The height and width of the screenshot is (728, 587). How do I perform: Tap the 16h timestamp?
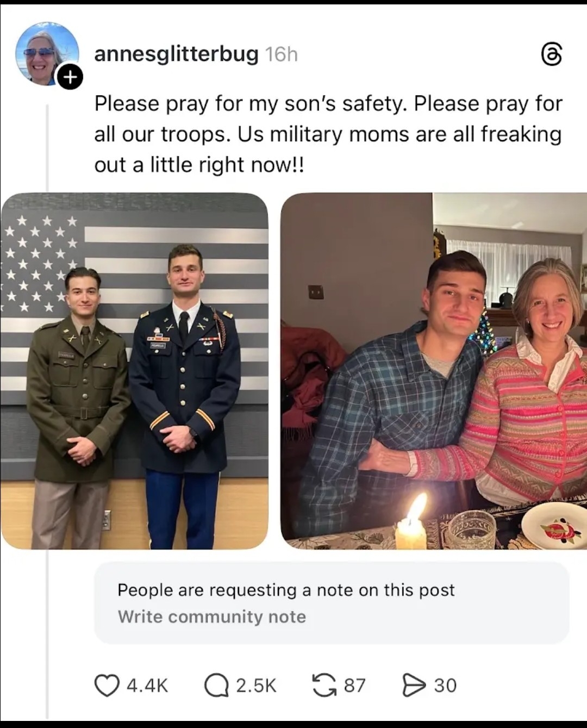282,54
